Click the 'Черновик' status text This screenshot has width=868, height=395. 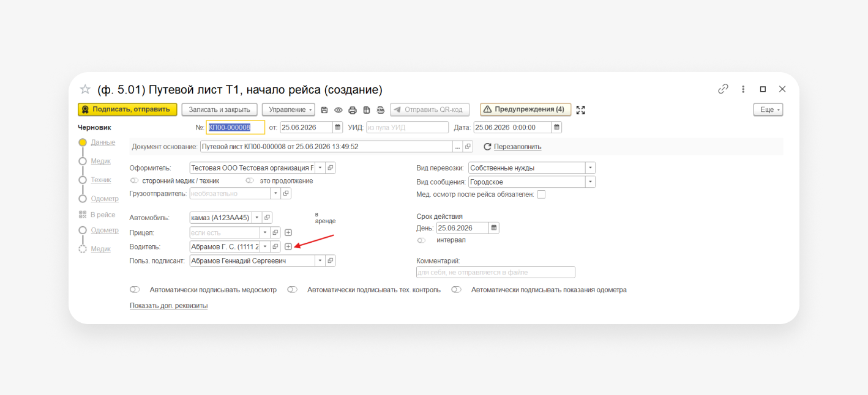click(x=94, y=128)
